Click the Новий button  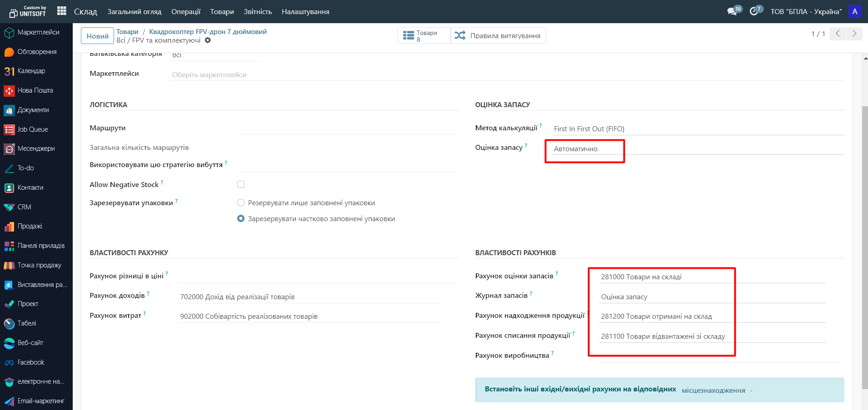pos(97,36)
